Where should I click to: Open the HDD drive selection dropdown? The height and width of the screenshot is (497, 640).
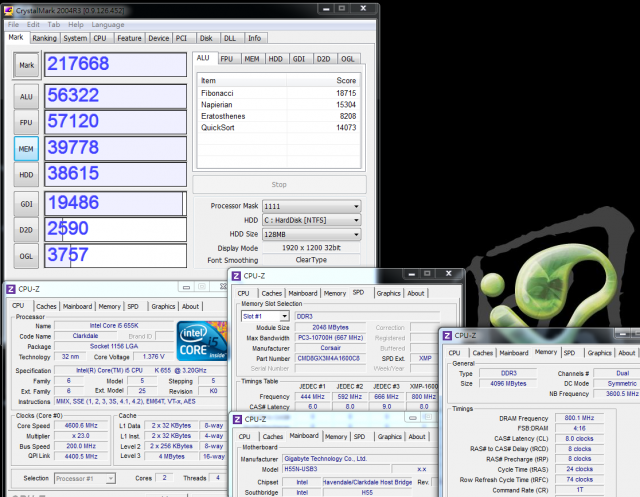[311, 220]
